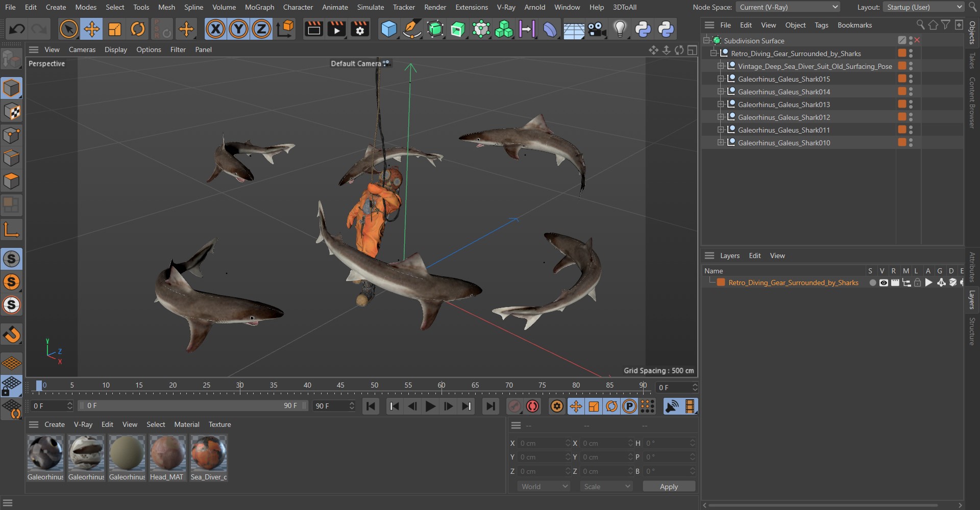
Task: Open the material manager Texture menu
Action: tap(219, 424)
